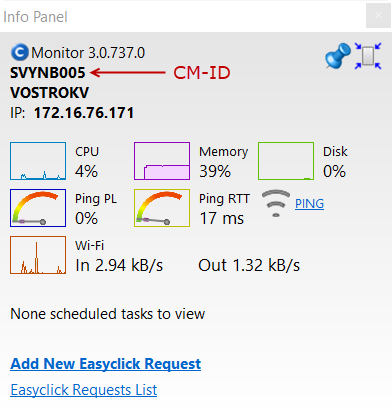Close the Info Panel window
Image resolution: width=392 pixels, height=409 pixels.
pyautogui.click(x=378, y=15)
